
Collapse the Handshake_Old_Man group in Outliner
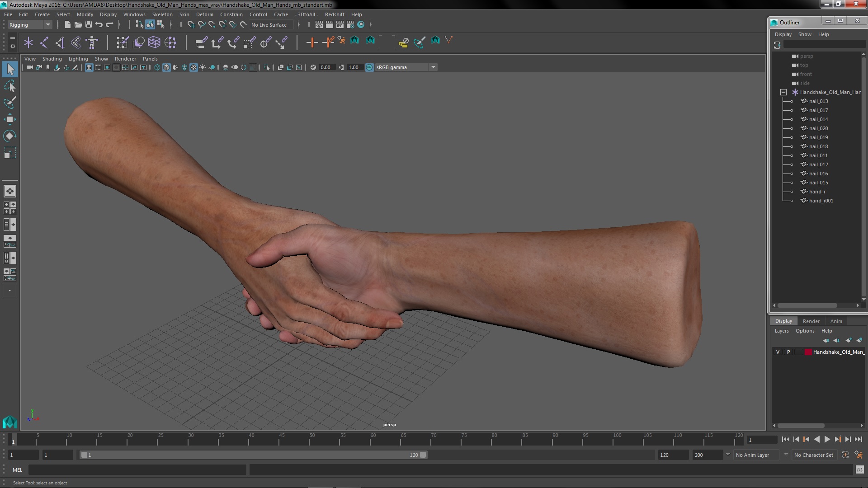pos(783,92)
